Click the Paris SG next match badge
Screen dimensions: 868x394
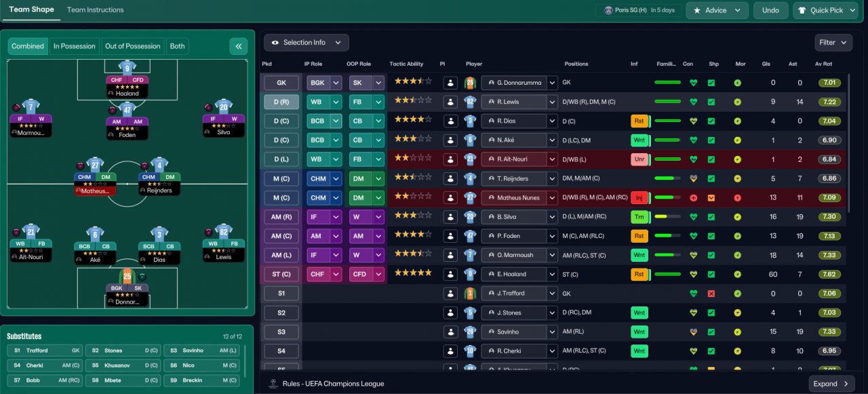[x=637, y=10]
